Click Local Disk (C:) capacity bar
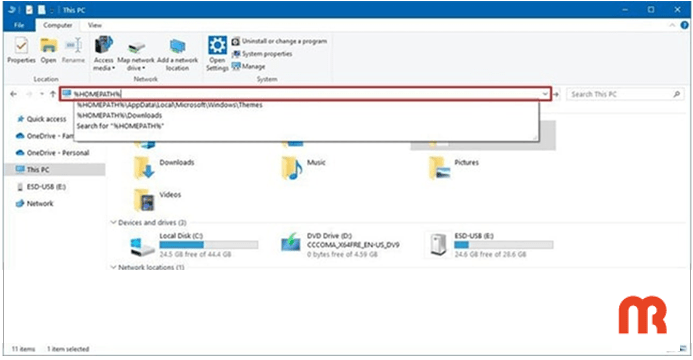 tap(209, 245)
